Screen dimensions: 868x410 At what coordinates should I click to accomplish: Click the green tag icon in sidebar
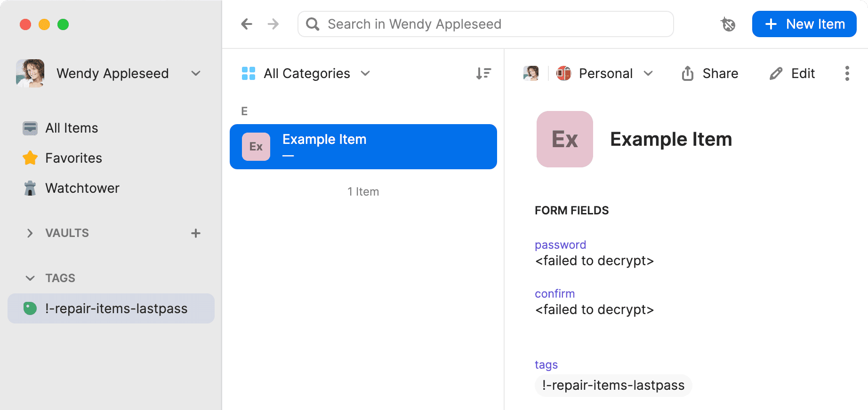tap(30, 308)
